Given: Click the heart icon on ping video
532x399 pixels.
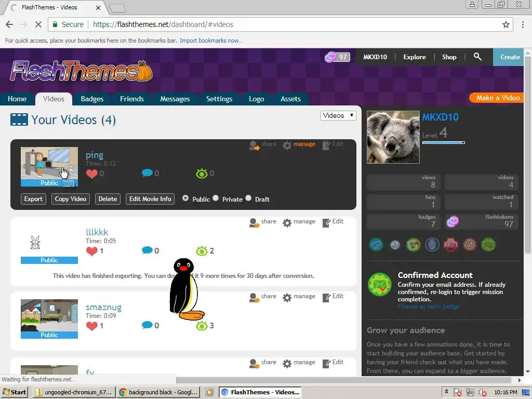Looking at the screenshot, I should 91,174.
